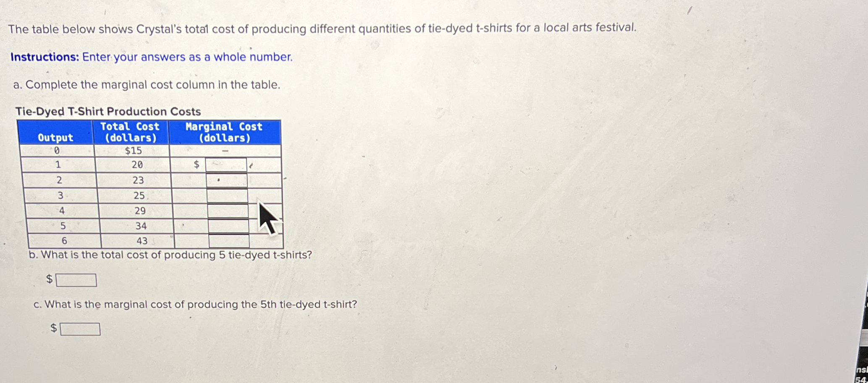Click the dash in the Marginal Cost column
This screenshot has height=383, width=868.
click(226, 150)
